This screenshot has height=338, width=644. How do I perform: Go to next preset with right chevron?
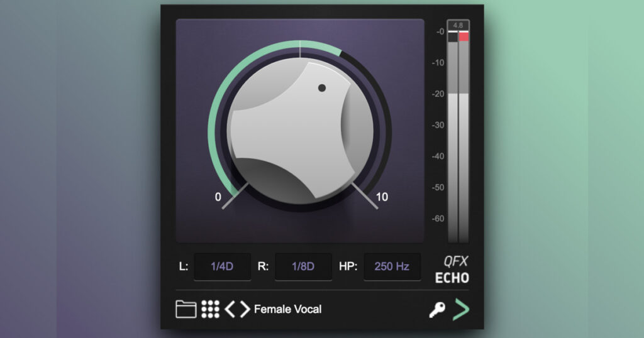pos(245,309)
